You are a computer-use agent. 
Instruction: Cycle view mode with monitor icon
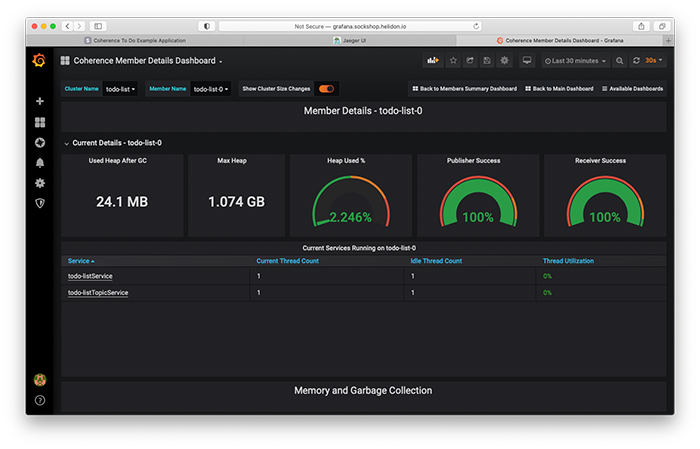527,60
